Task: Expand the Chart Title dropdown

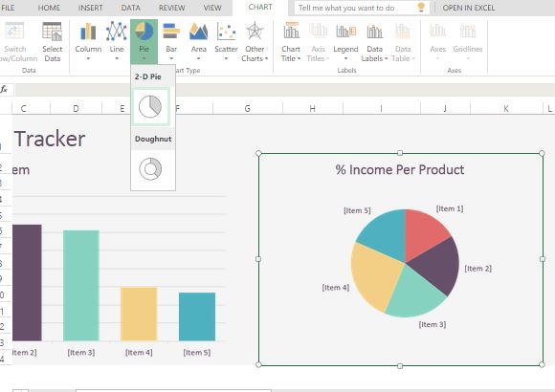Action: (291, 41)
